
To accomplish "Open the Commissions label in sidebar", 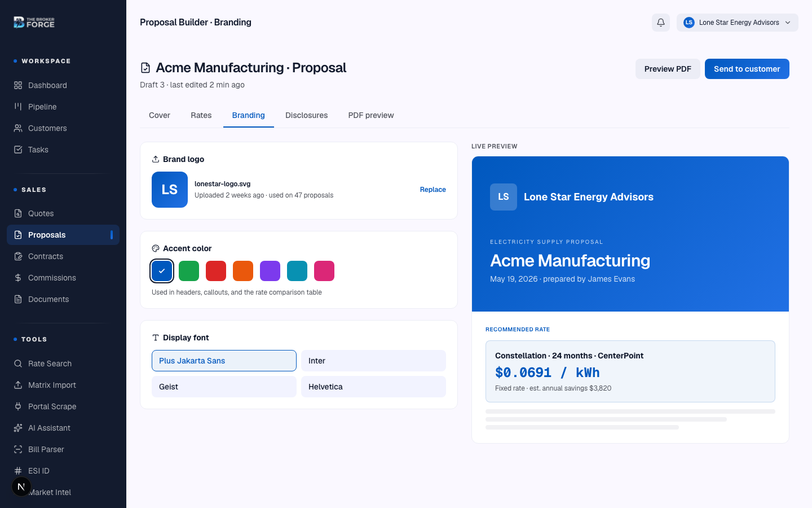I will pos(52,278).
